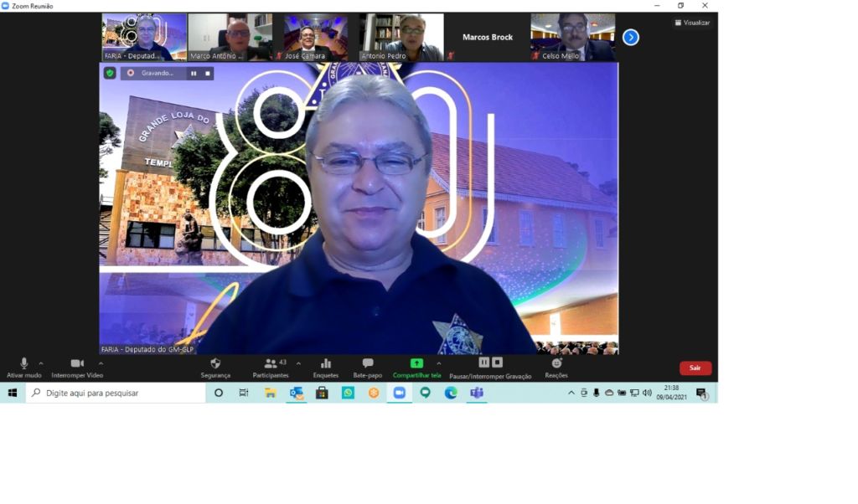
Task: Pause recording in the bottom toolbar
Action: tap(484, 363)
